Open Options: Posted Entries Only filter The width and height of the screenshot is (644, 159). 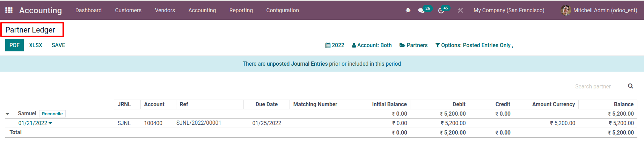(474, 45)
